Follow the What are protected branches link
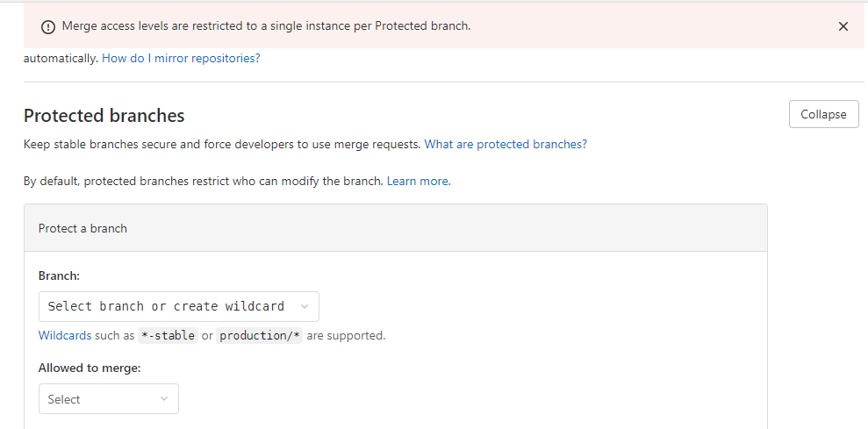This screenshot has width=868, height=429. coord(506,144)
